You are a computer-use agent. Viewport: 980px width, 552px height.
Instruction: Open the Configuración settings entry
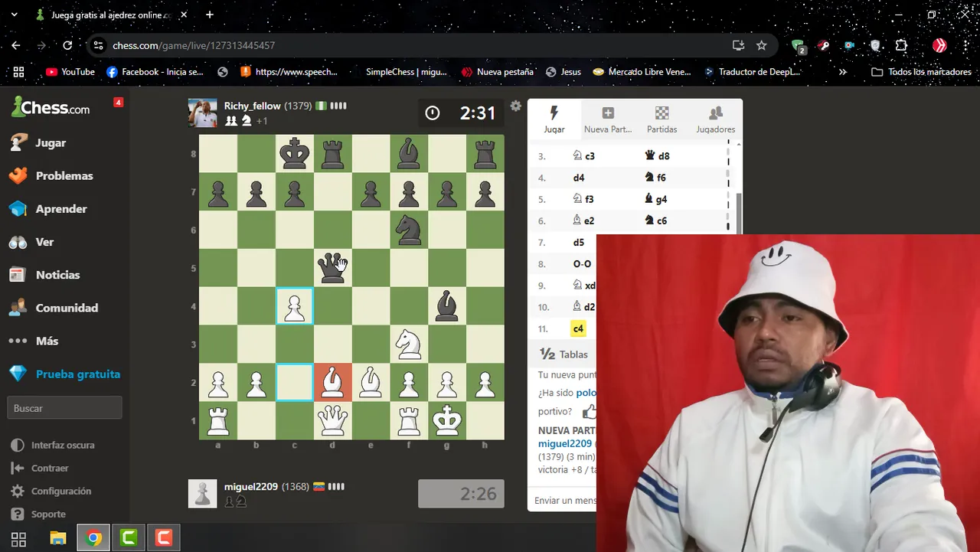tap(51, 492)
